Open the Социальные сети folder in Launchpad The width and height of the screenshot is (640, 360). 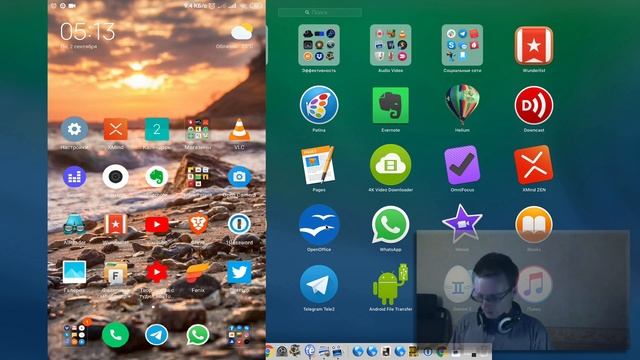[x=462, y=45]
